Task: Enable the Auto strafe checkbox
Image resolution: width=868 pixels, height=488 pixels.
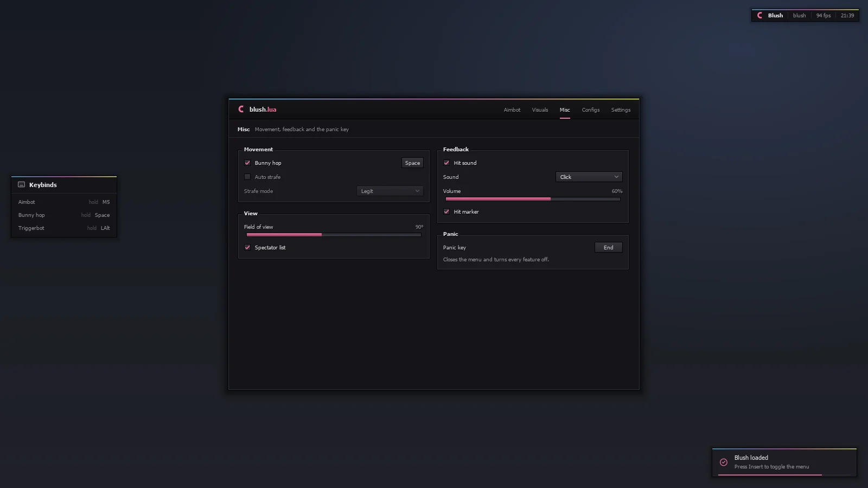Action: click(x=247, y=177)
